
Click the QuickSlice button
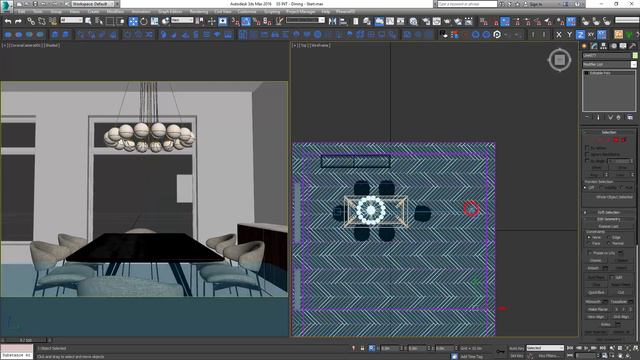[596, 293]
